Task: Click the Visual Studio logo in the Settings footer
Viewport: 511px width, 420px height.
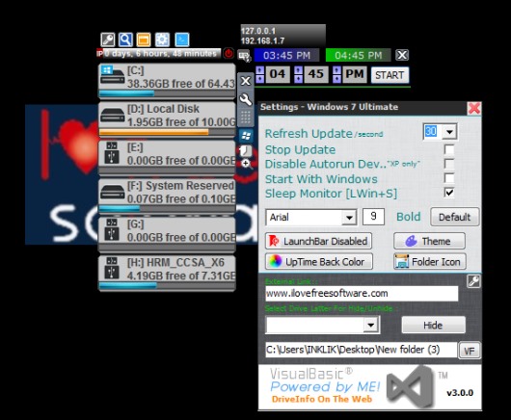Action: (x=412, y=387)
